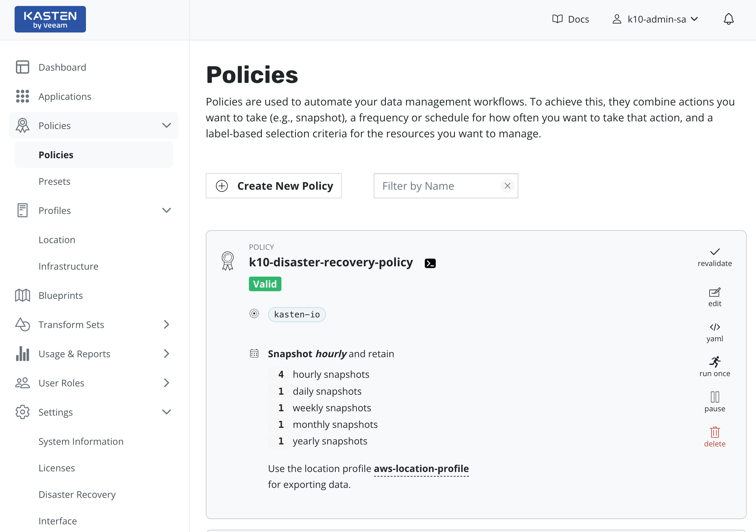Expand the Usage & Reports section
756x532 pixels.
166,354
